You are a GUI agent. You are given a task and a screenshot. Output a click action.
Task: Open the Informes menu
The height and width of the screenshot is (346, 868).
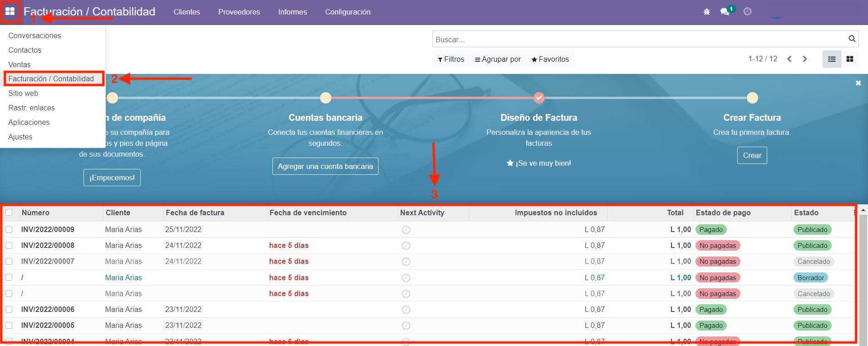point(292,12)
